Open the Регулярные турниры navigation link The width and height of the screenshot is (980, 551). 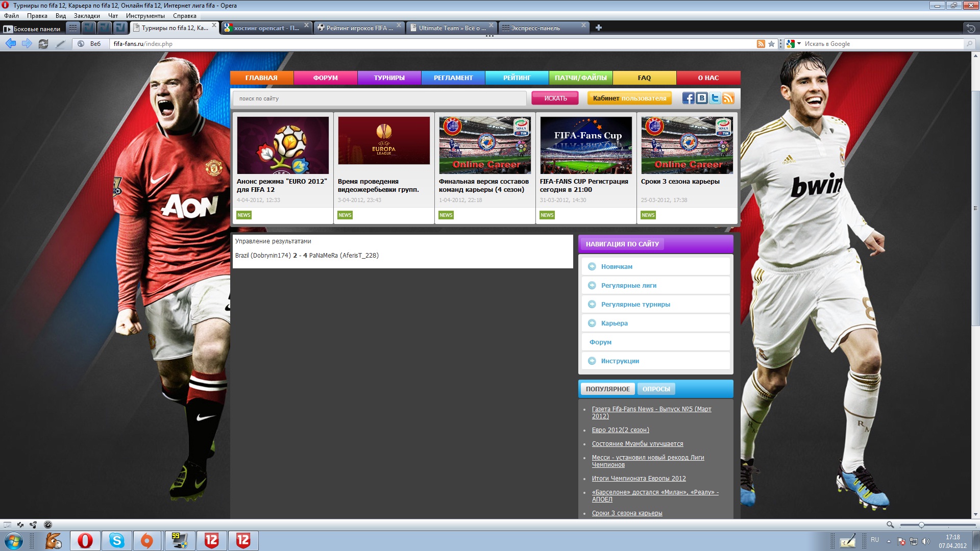point(635,305)
